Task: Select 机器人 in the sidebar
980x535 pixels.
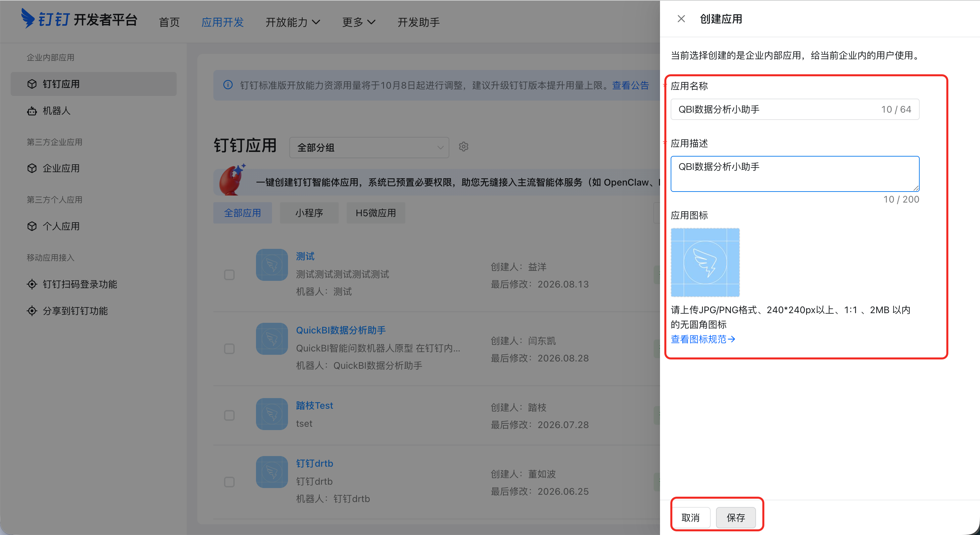Action: [94, 111]
